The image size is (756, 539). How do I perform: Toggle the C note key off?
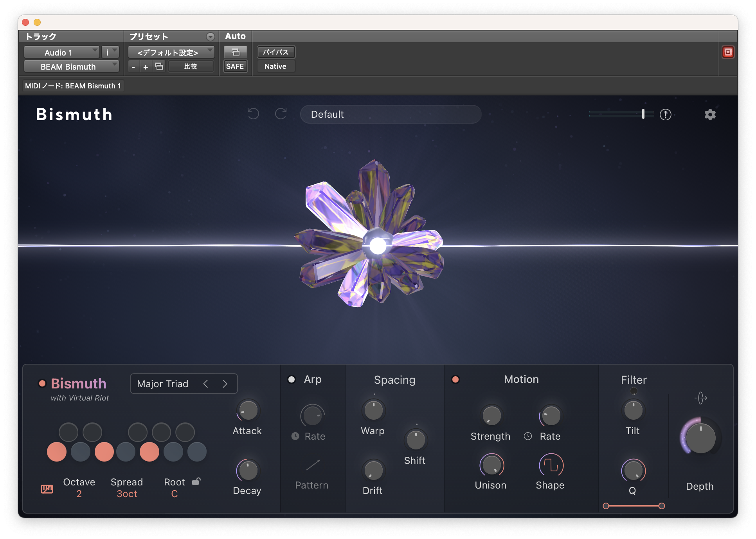tap(57, 452)
